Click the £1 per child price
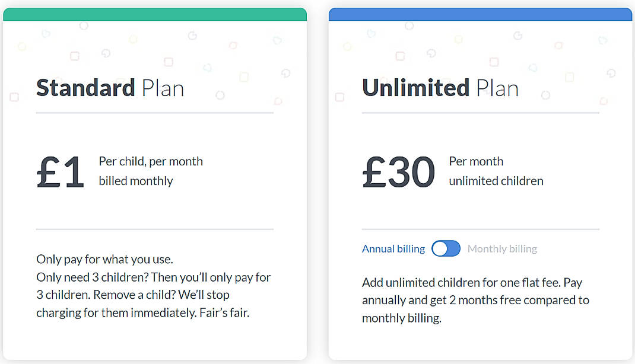The width and height of the screenshot is (635, 364). coord(60,172)
